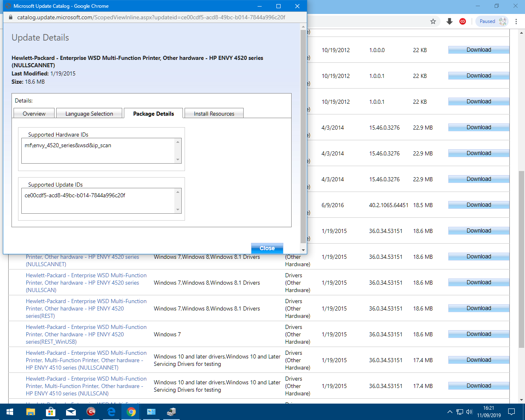Click the 6/9/2016 date cell
Image resolution: width=525 pixels, height=420 pixels.
point(333,205)
